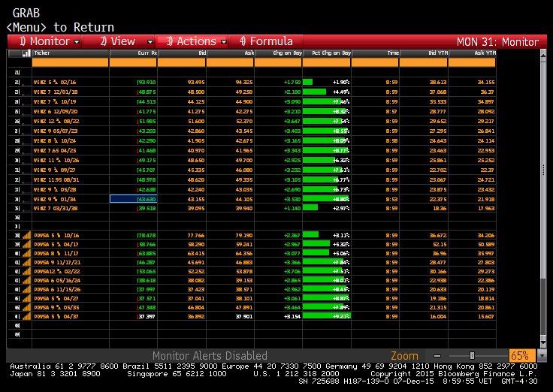Click bar chart icon beside PDVSA 04/37 row
The height and width of the screenshot is (392, 553).
[26, 316]
